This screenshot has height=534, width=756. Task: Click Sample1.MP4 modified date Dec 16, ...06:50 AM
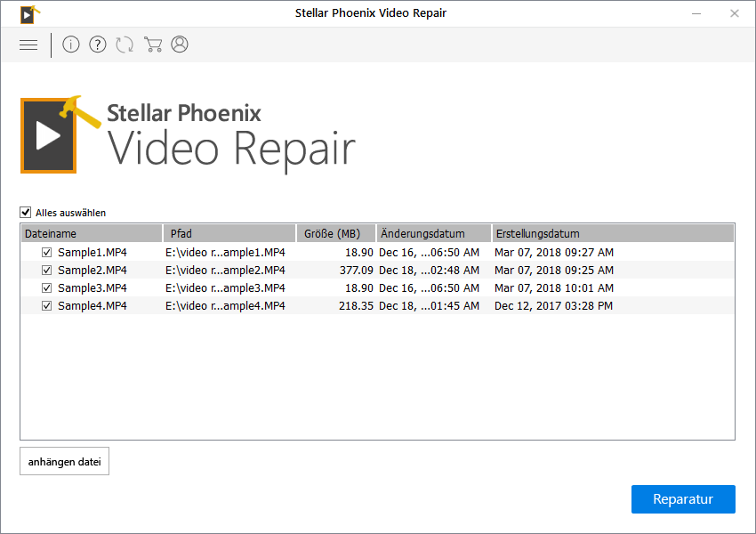click(429, 252)
